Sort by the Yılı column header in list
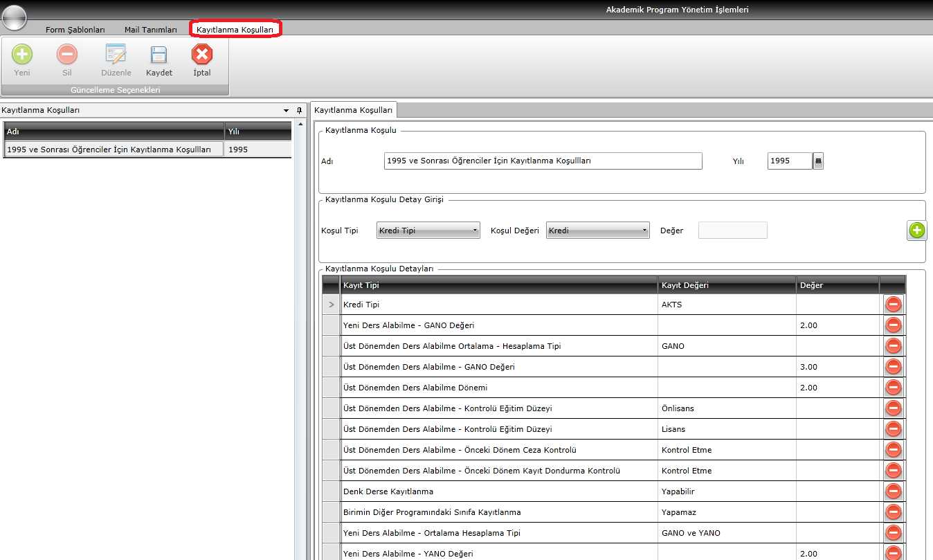This screenshot has height=560, width=933. click(x=258, y=132)
